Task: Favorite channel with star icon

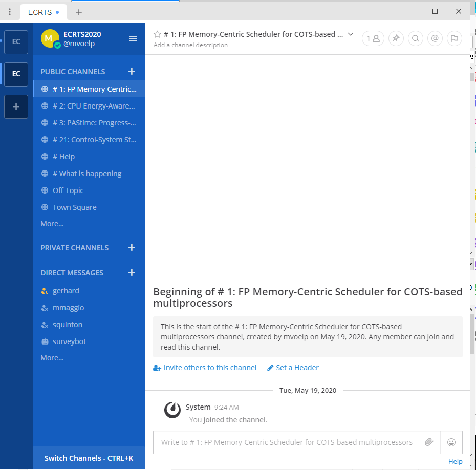Action: tap(157, 34)
